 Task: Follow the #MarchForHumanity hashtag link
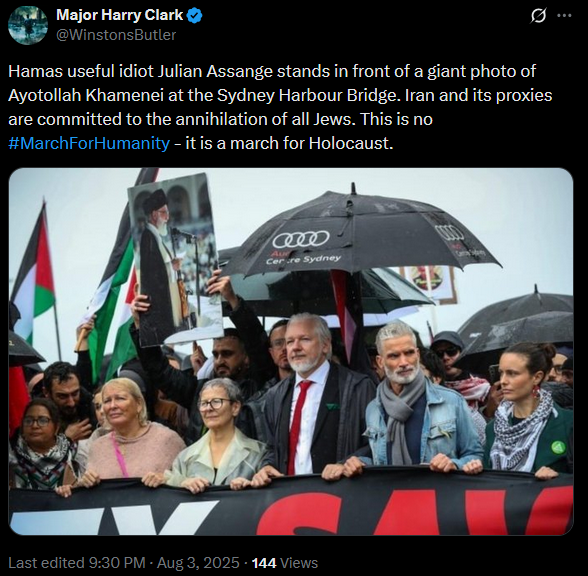(89, 143)
